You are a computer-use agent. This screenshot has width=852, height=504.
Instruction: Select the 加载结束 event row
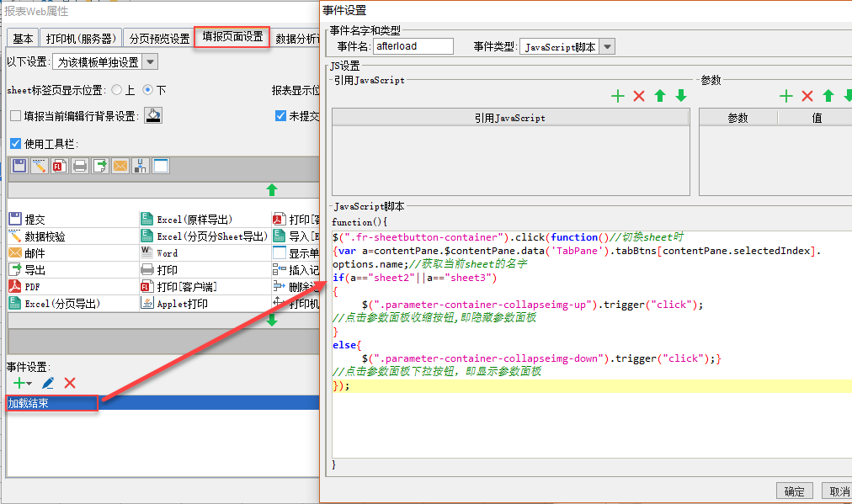163,403
